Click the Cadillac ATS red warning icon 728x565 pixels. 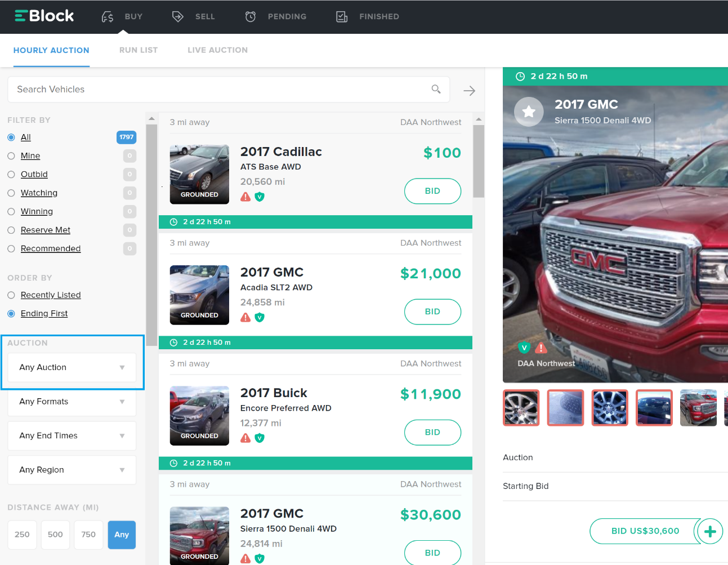tap(245, 197)
